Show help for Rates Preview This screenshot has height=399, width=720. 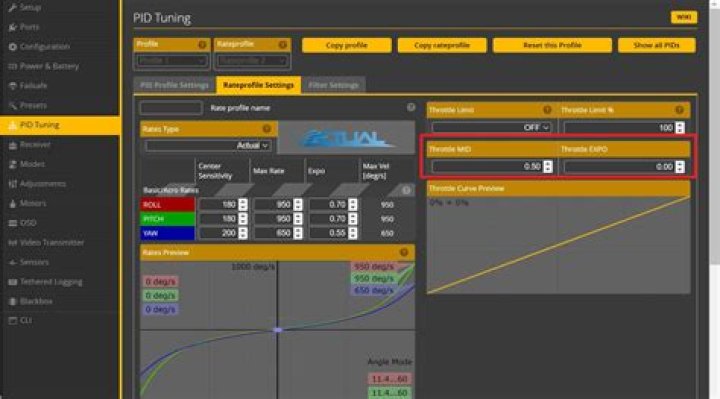pos(404,252)
